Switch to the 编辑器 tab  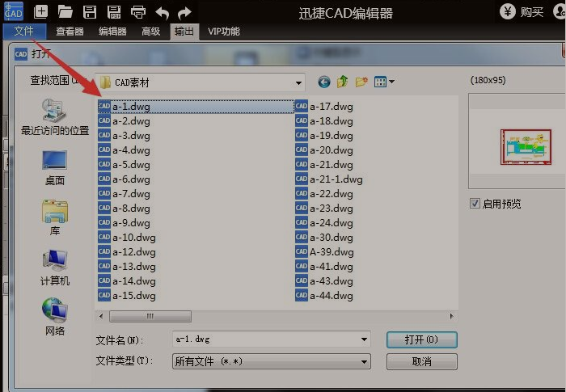tap(112, 32)
